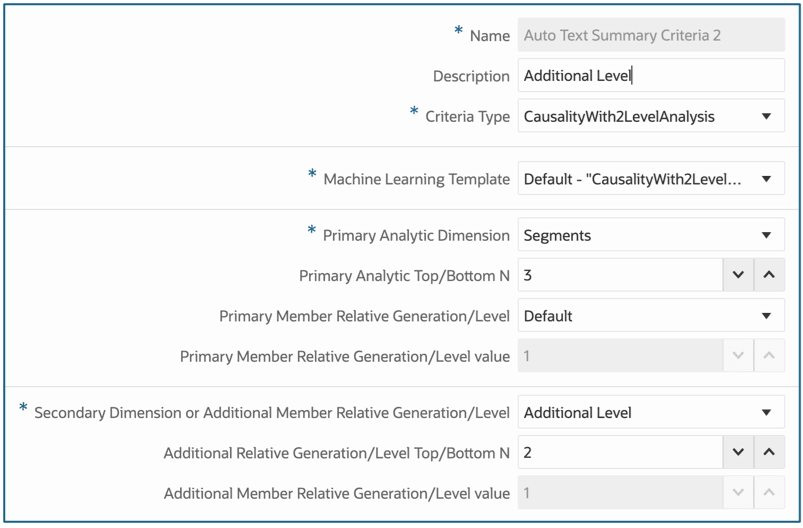Increase Additional Relative Generation/Level Top/Bottom N
This screenshot has height=528, width=803.
click(769, 452)
